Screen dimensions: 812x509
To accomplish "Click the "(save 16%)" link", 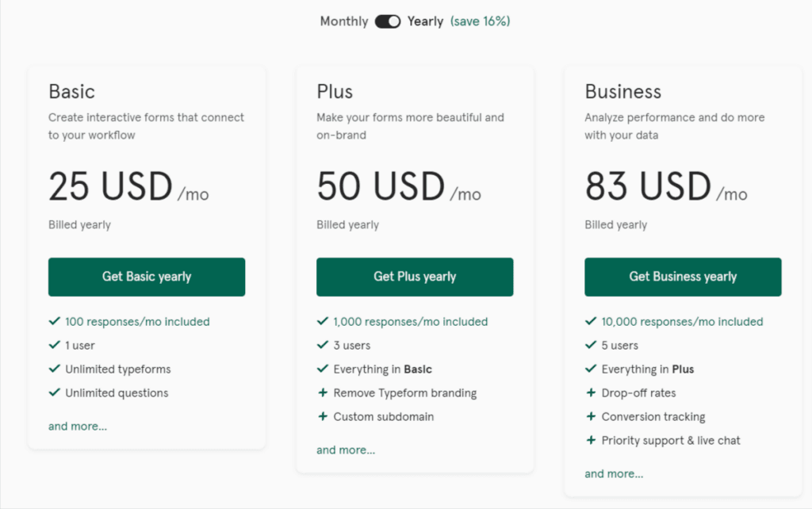I will (481, 21).
